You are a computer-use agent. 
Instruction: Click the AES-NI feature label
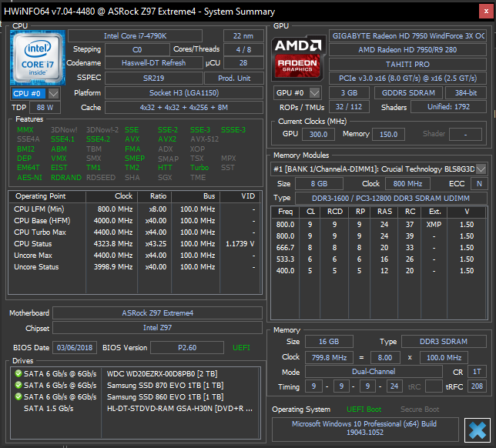point(29,178)
